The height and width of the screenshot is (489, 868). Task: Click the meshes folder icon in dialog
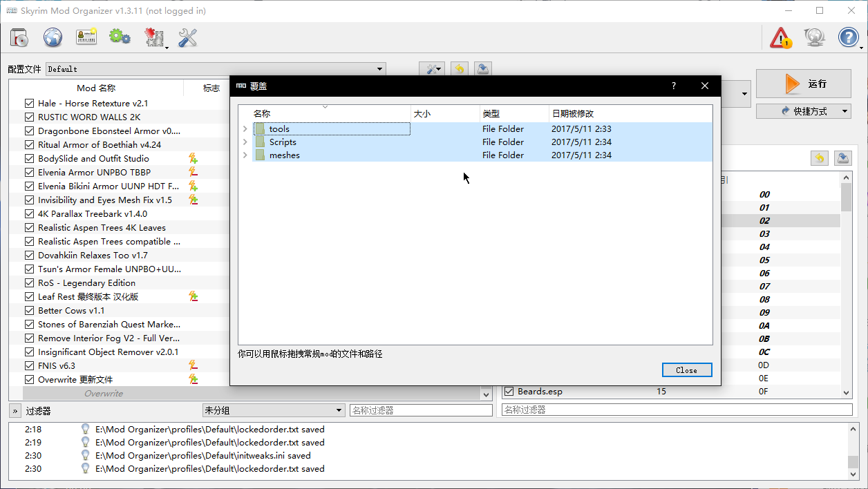coord(260,155)
